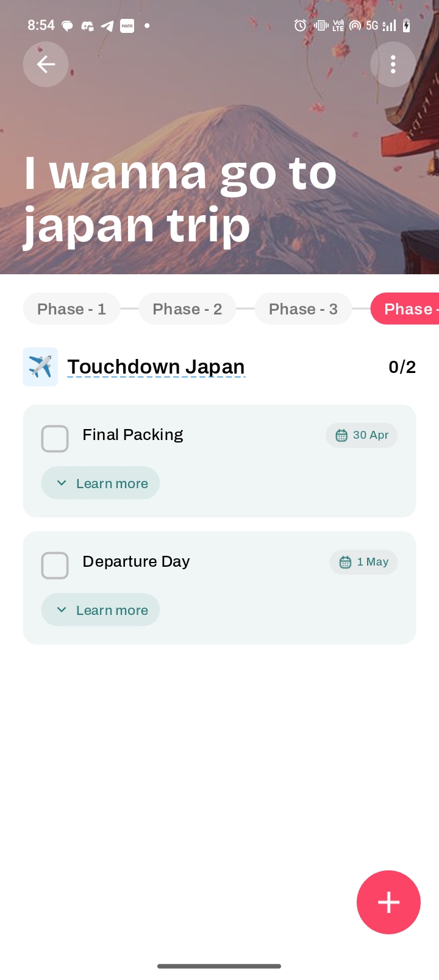Screen dimensions: 439x980
Task: Edit the Touchdown Japan title
Action: (156, 367)
